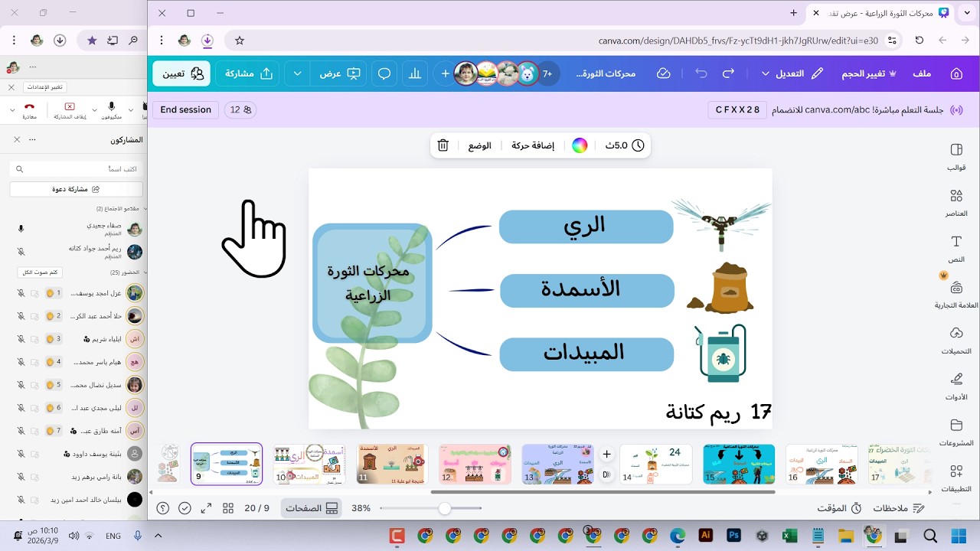
Task: Open المؤقت timer option
Action: (839, 508)
